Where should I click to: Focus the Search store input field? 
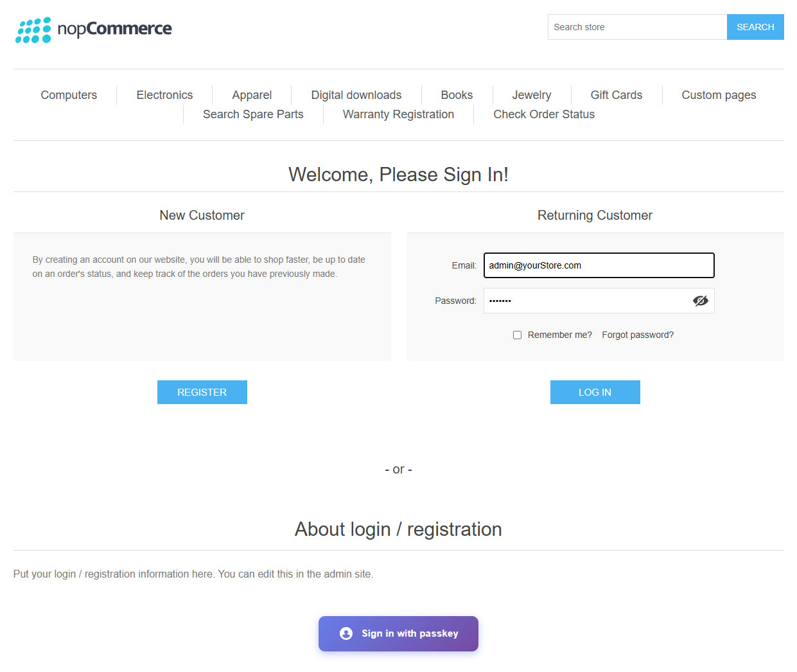[637, 27]
